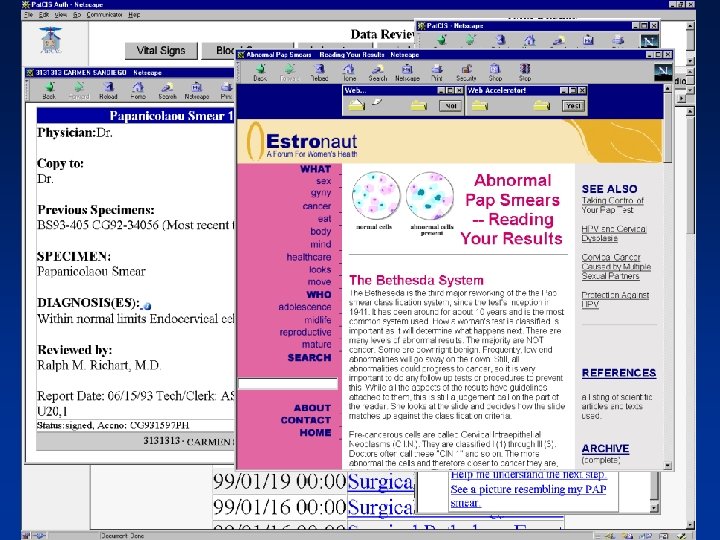Click HOME in Estronaut sidebar
The image size is (720, 540).
(315, 433)
